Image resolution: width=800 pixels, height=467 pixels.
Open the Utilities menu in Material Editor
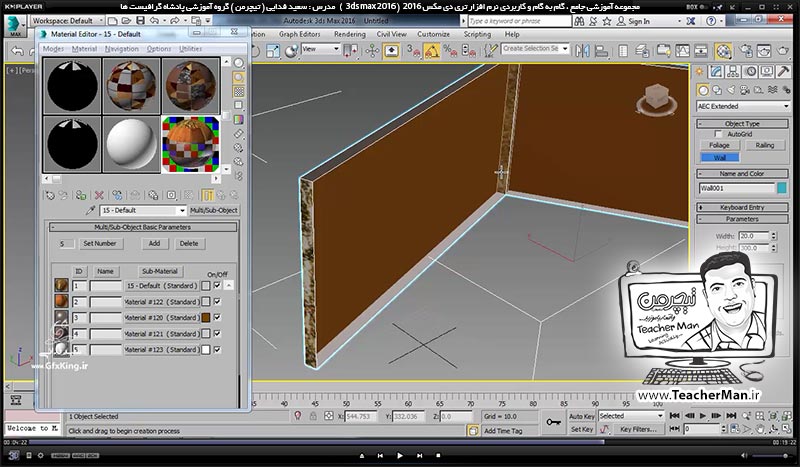point(190,49)
